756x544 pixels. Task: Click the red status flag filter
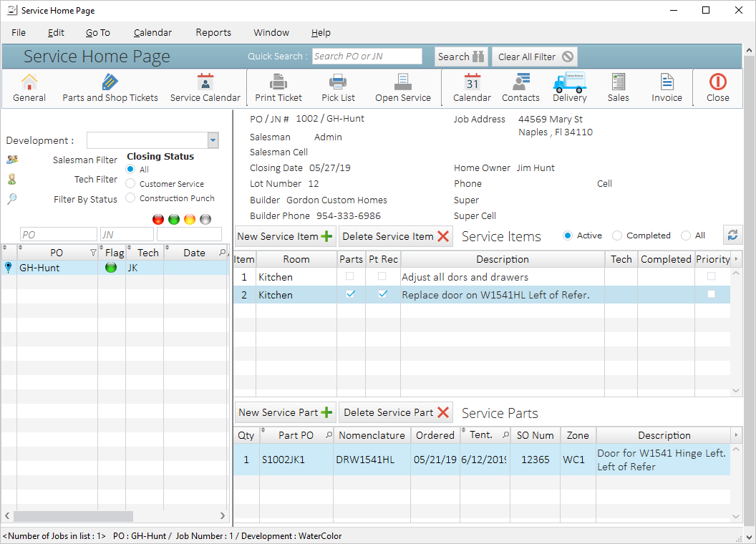(158, 220)
